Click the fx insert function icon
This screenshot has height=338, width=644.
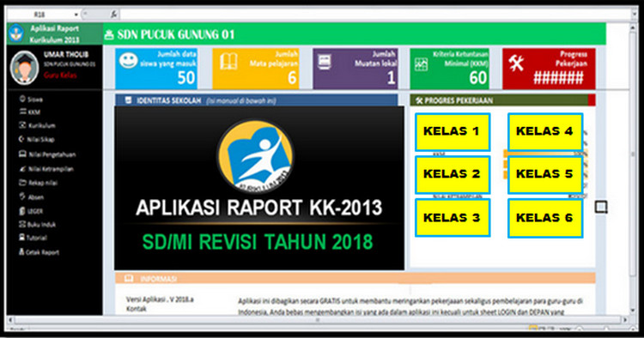113,15
